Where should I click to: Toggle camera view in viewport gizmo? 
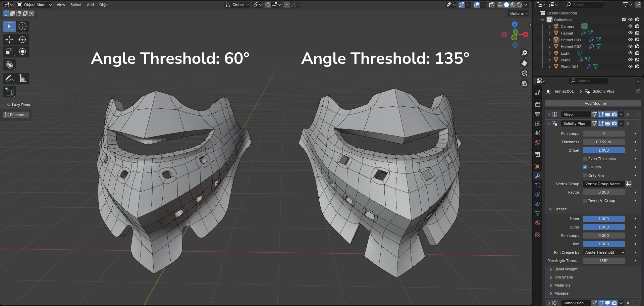(x=524, y=73)
